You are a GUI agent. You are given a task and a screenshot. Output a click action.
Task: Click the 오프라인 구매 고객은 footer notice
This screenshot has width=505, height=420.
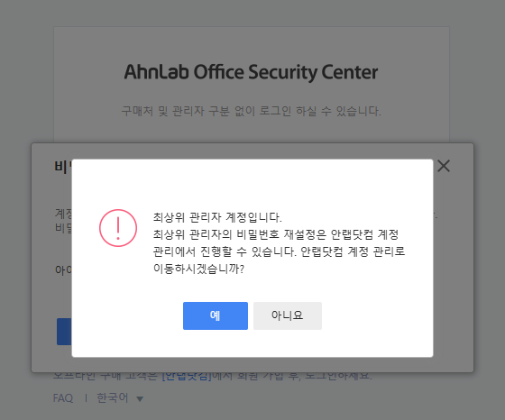coord(213,376)
